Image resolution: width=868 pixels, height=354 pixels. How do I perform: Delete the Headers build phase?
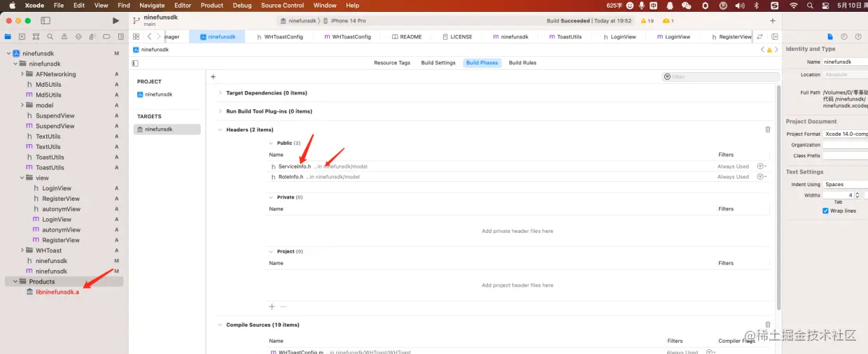tap(768, 129)
